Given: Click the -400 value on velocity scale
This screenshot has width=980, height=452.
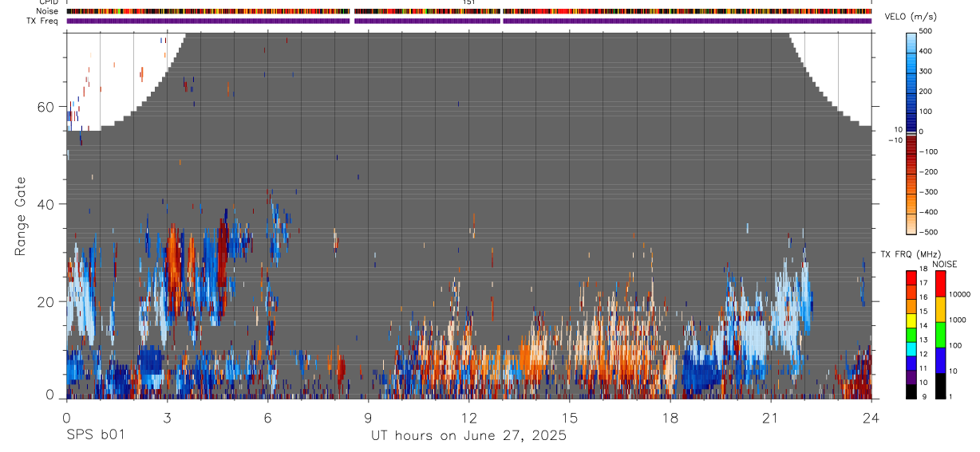Looking at the screenshot, I should (x=927, y=212).
